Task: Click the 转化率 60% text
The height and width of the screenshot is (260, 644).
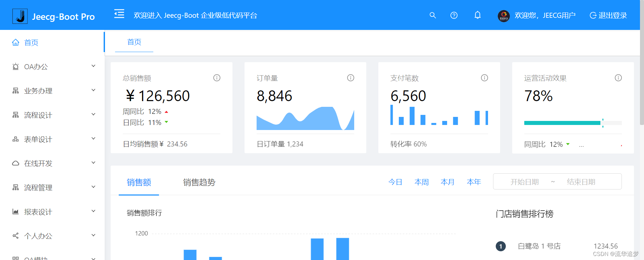Action: pyautogui.click(x=409, y=144)
